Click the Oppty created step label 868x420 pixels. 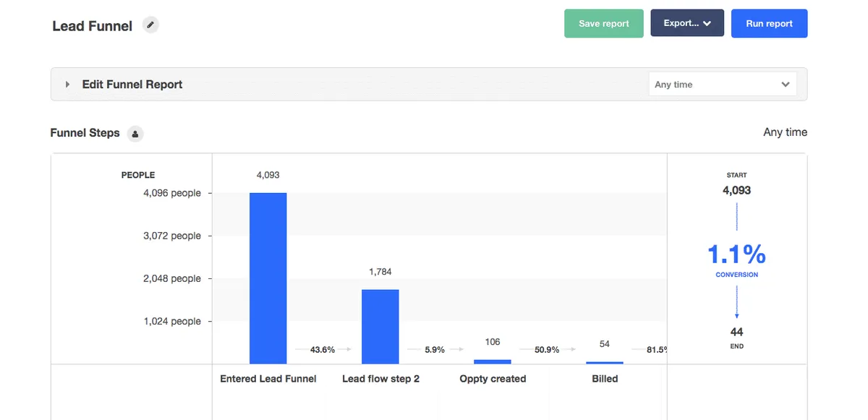pyautogui.click(x=493, y=379)
